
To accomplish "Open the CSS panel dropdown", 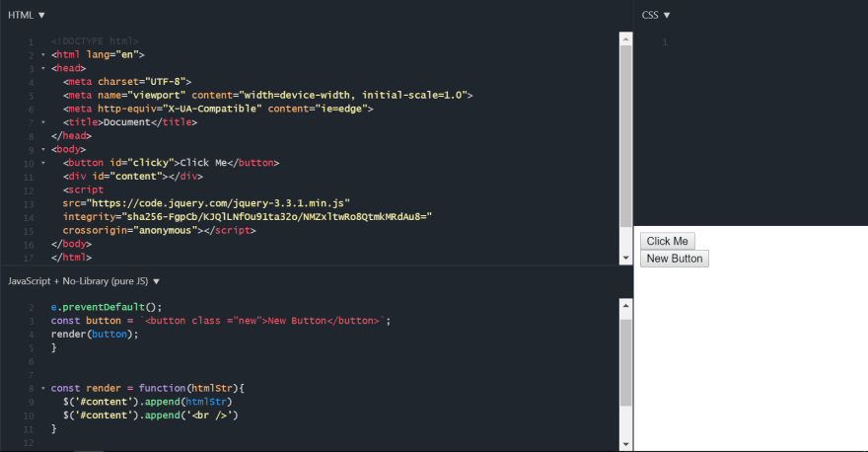I will [655, 15].
